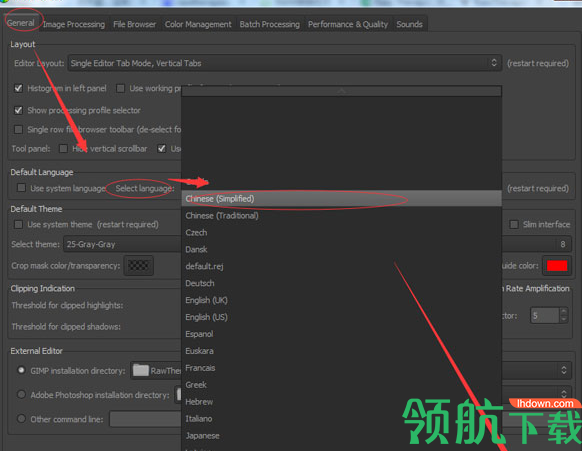Select Other command line radio button
582x451 pixels.
pyautogui.click(x=22, y=419)
